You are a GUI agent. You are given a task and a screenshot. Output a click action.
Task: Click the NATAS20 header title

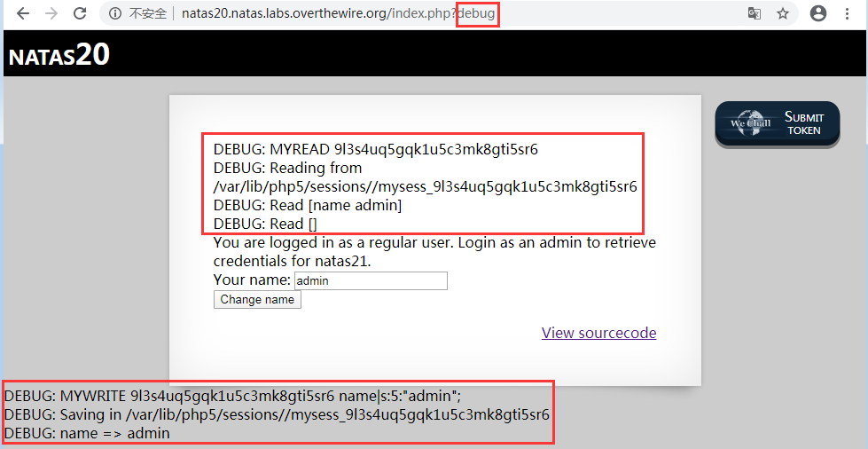59,54
